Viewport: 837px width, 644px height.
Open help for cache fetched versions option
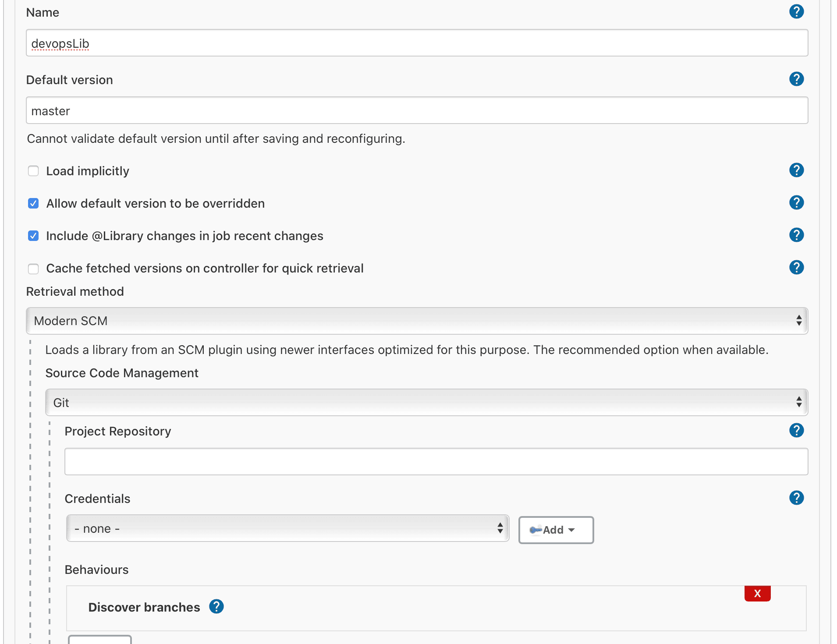pyautogui.click(x=797, y=267)
